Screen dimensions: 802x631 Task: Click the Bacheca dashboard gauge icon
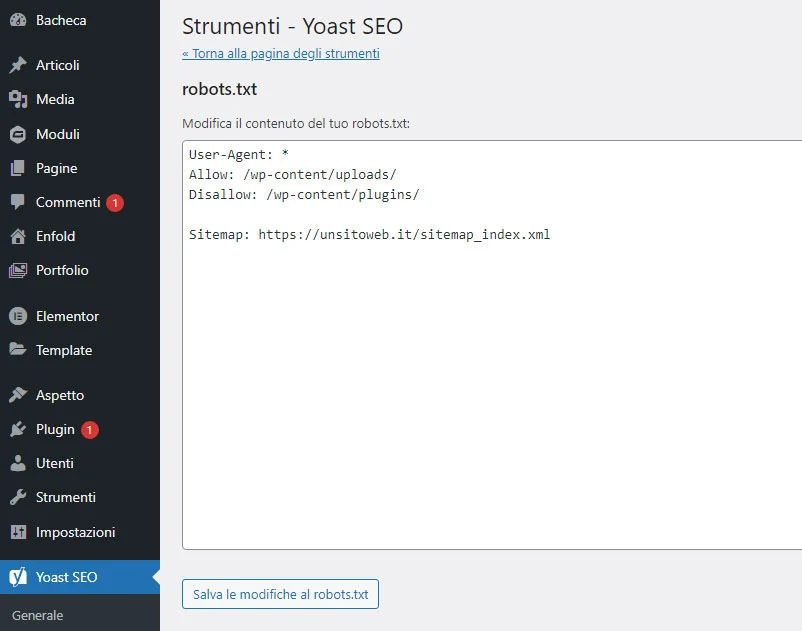point(18,20)
